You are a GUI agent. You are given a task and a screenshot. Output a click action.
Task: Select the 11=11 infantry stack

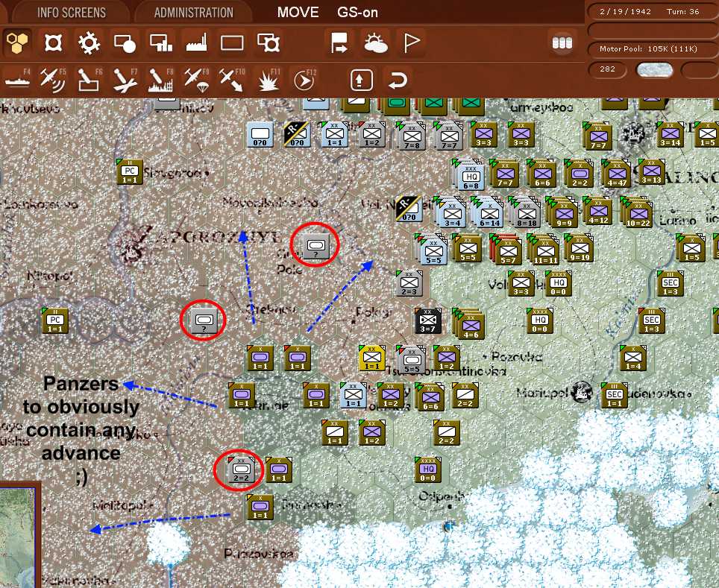click(545, 251)
